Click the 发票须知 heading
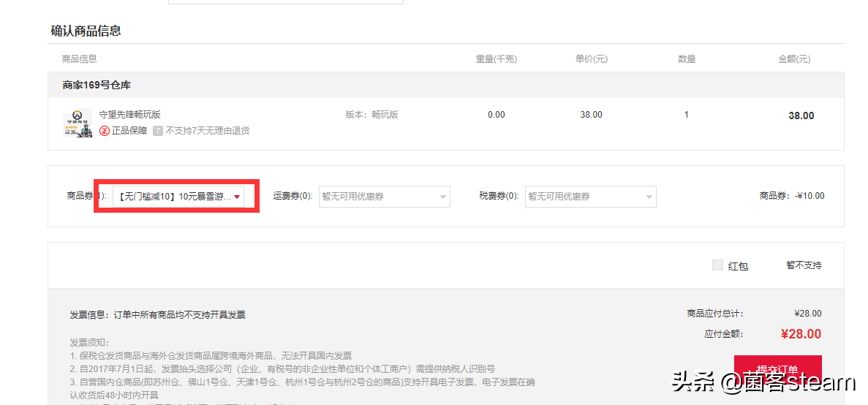 90,342
